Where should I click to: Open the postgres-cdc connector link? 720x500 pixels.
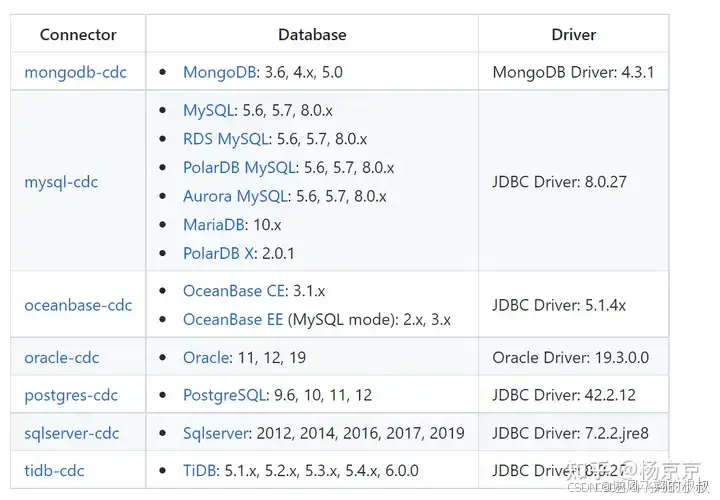click(x=71, y=395)
